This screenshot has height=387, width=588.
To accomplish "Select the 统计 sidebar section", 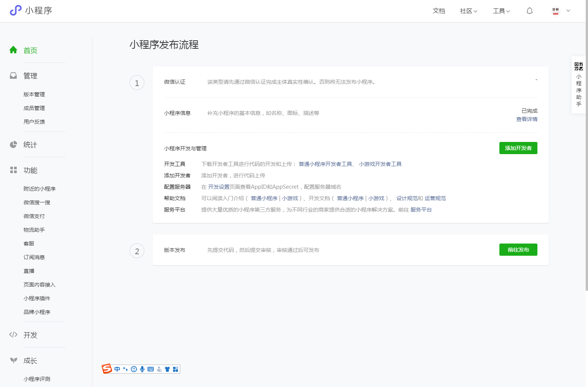I will pos(30,145).
